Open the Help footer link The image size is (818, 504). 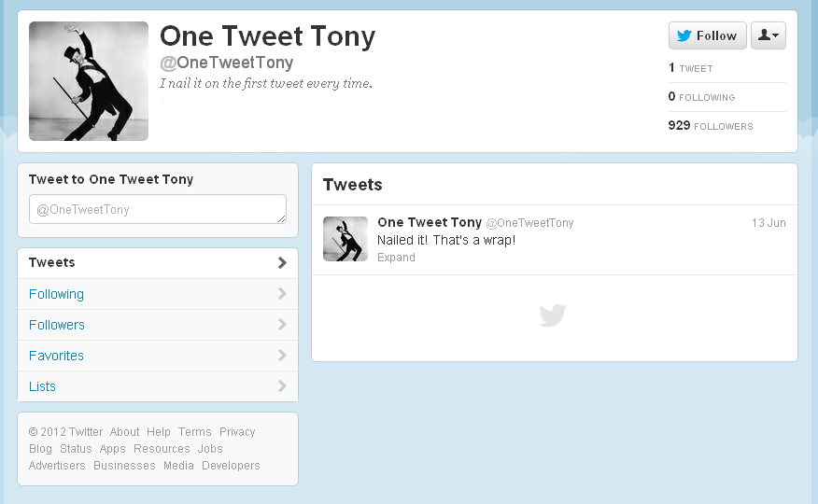point(159,432)
